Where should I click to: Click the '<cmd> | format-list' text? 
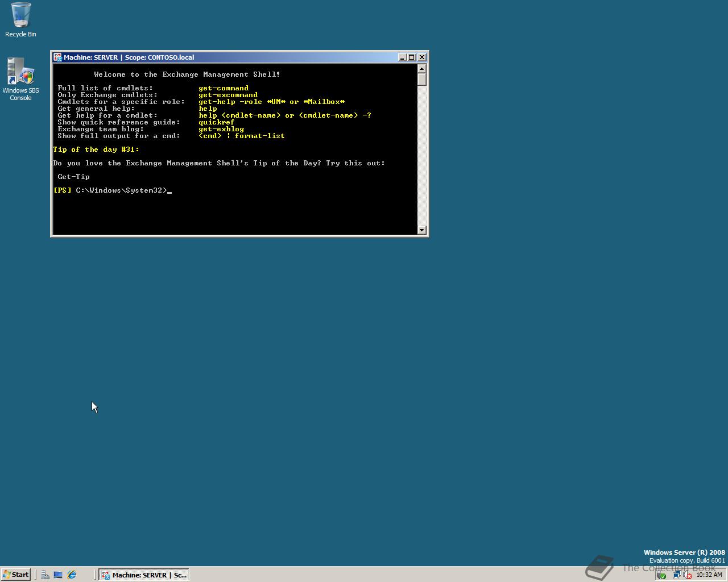click(242, 136)
